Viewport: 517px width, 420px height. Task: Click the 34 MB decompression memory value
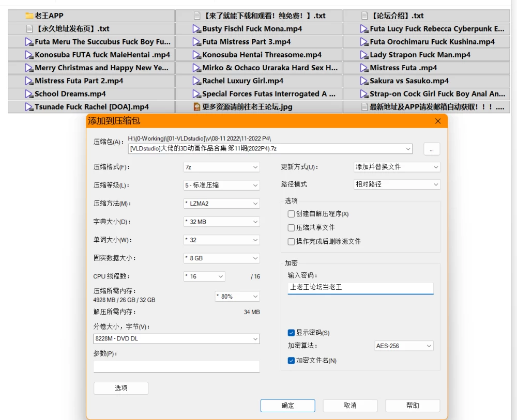(x=252, y=312)
